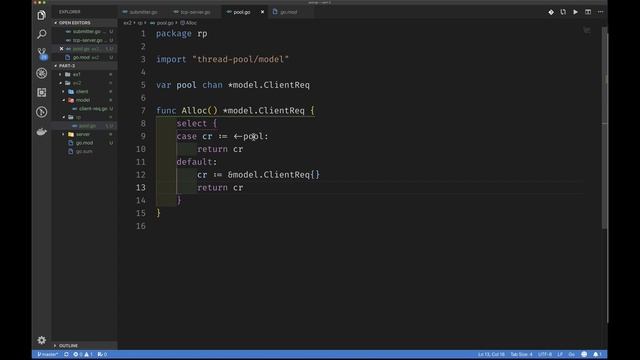Open the Manage gear menu
The height and width of the screenshot is (360, 640).
tap(42, 340)
